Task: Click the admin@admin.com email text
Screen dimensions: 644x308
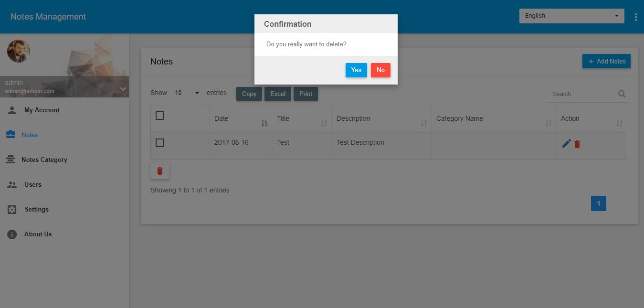Action: pos(30,91)
